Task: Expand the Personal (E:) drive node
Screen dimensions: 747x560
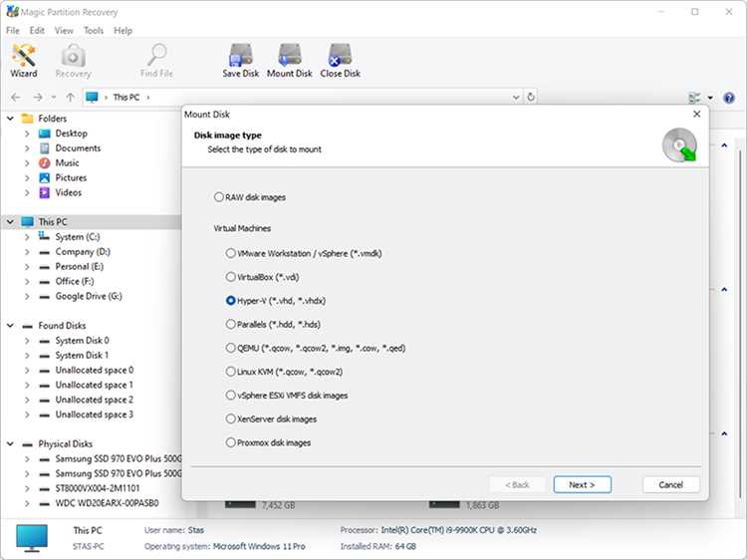Action: click(27, 266)
